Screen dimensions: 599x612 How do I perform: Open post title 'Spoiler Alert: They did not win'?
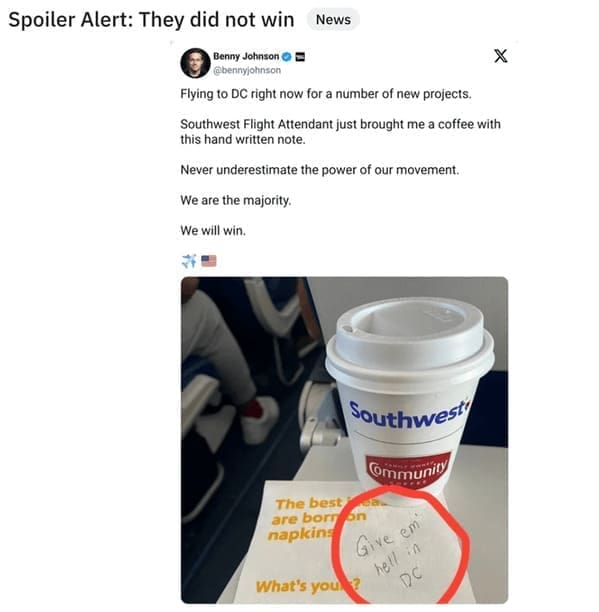pos(151,20)
